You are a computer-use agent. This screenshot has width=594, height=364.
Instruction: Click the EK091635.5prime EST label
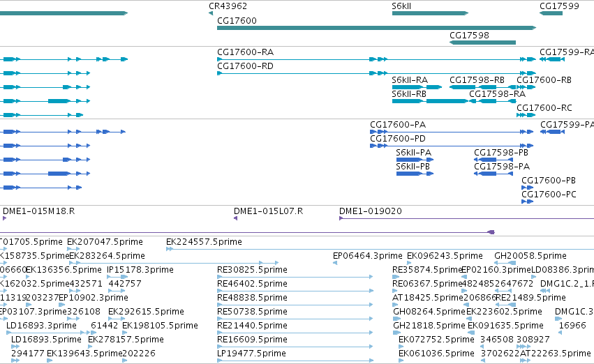(x=506, y=326)
